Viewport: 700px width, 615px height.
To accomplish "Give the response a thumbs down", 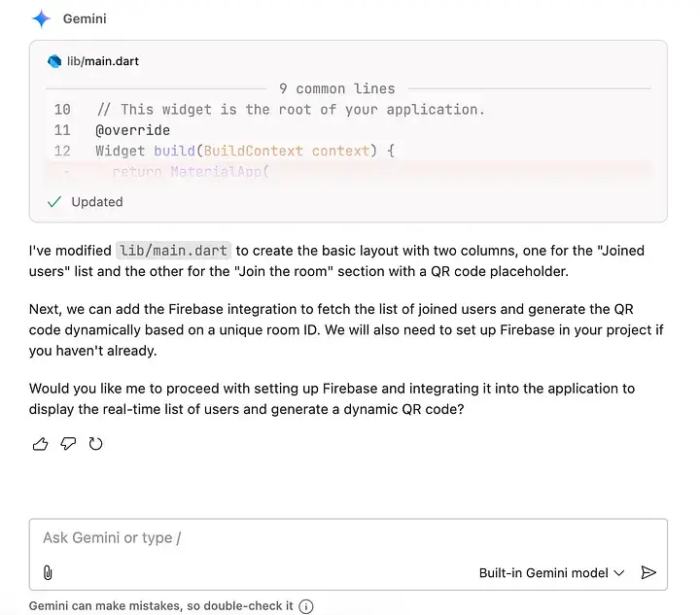I will 68,444.
